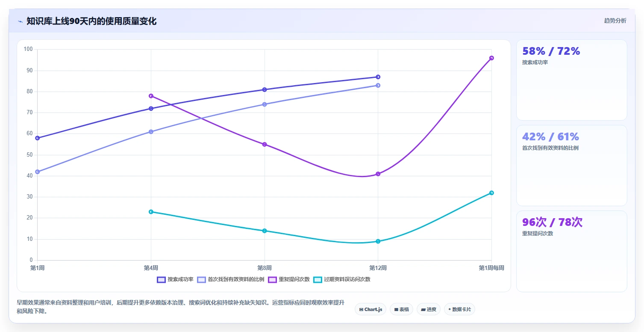Click the 58% / 72% card value
Image resolution: width=644 pixels, height=332 pixels.
(x=551, y=51)
